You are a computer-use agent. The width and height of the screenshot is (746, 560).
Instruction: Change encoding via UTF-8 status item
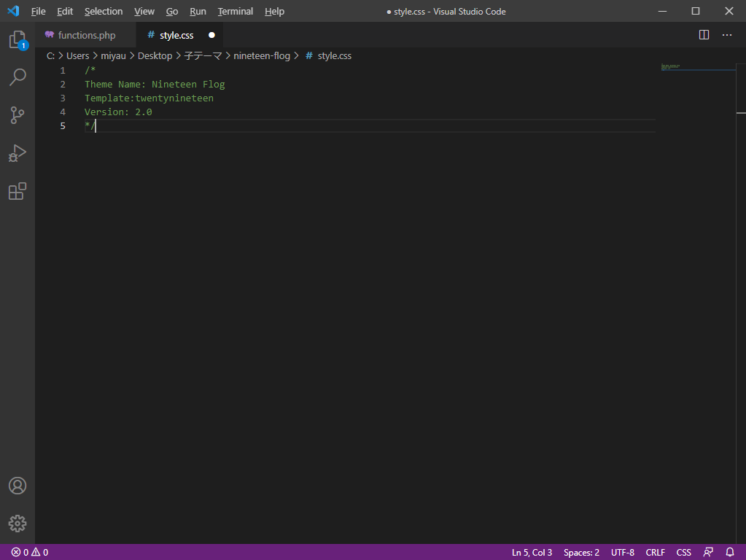click(x=622, y=553)
